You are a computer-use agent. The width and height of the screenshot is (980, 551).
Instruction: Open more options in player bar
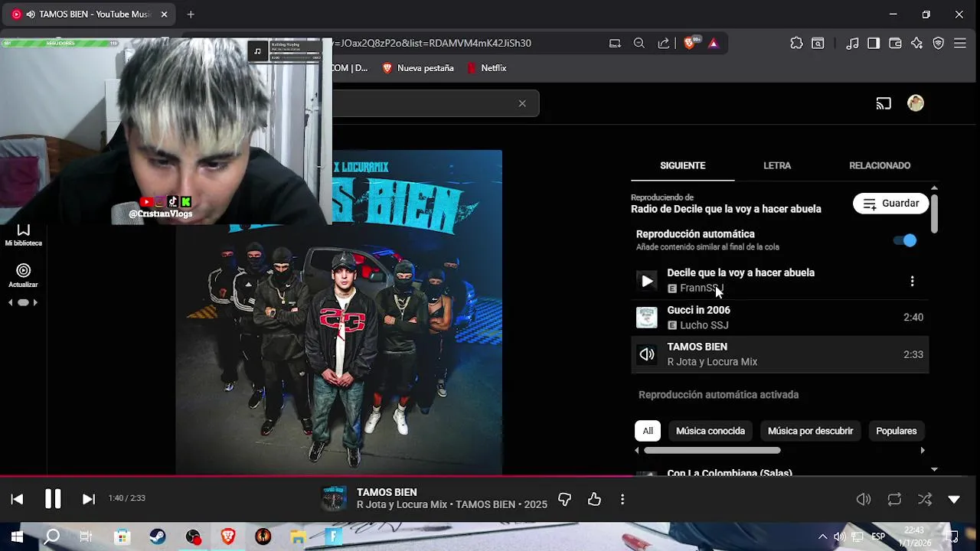622,499
